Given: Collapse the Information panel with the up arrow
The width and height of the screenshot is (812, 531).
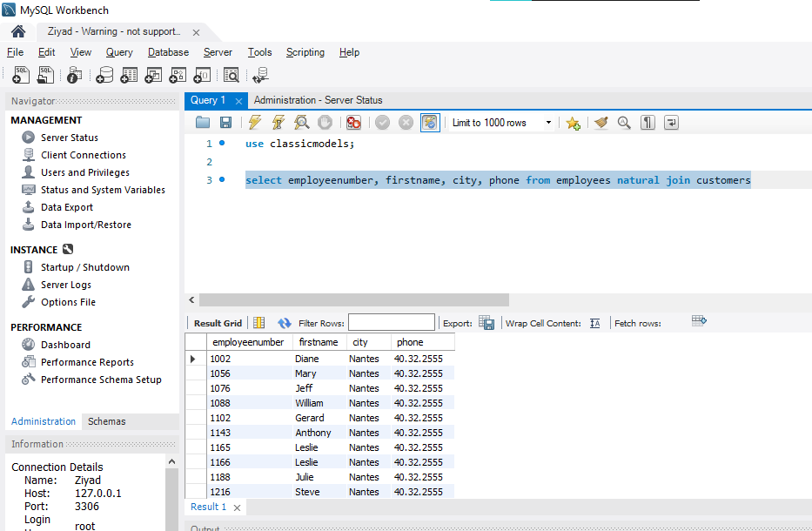Looking at the screenshot, I should tap(172, 461).
